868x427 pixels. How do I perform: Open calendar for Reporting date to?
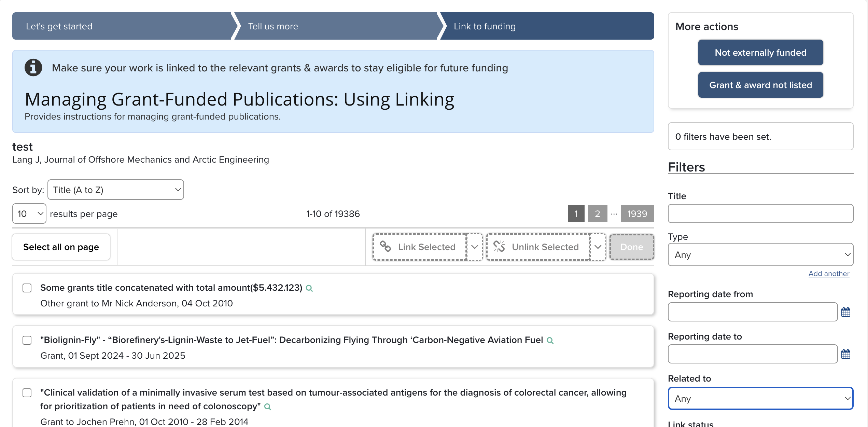[845, 354]
